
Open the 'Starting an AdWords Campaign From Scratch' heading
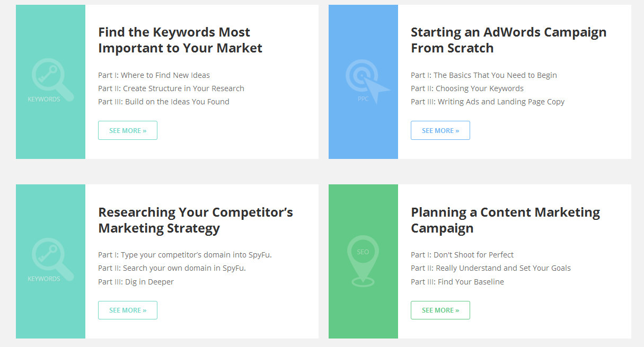[508, 40]
